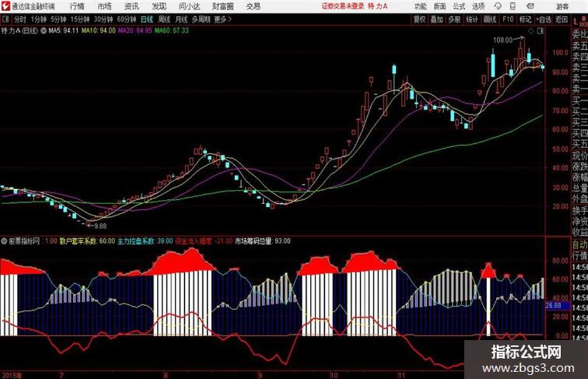
Task: Click the MA5: 94.11 legend
Action: (x=63, y=30)
